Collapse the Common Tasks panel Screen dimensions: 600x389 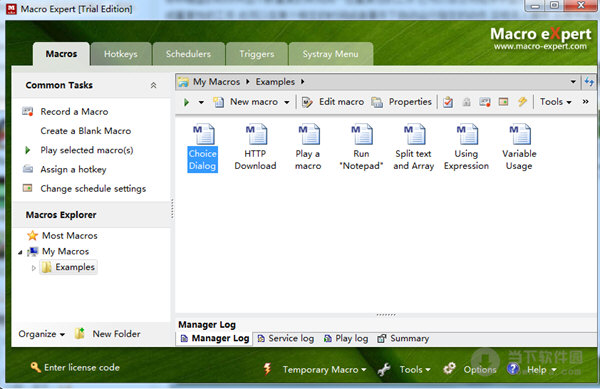pyautogui.click(x=153, y=85)
